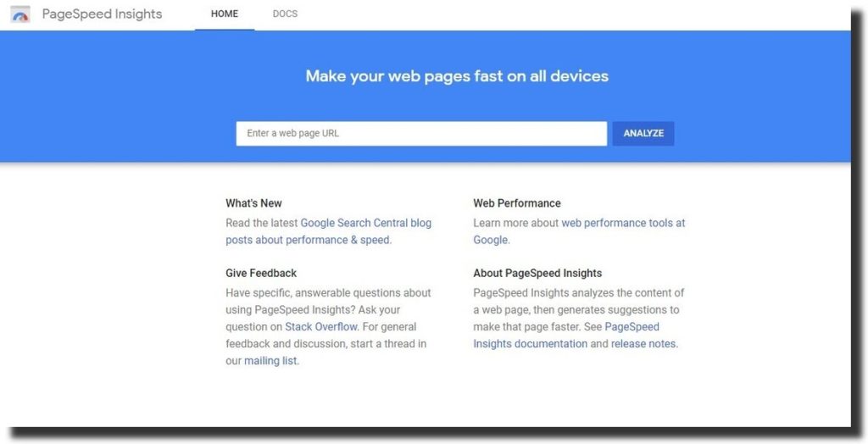Open the DOCS tab
This screenshot has width=868, height=444.
285,14
